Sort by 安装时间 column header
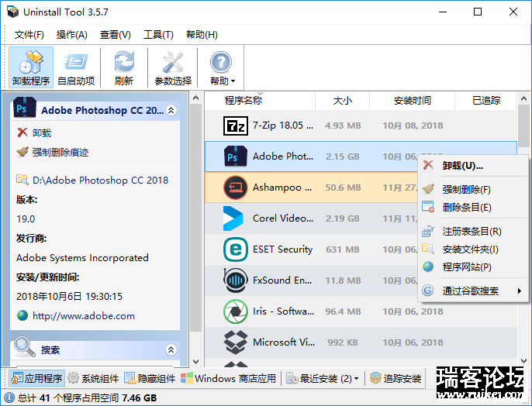 point(413,100)
